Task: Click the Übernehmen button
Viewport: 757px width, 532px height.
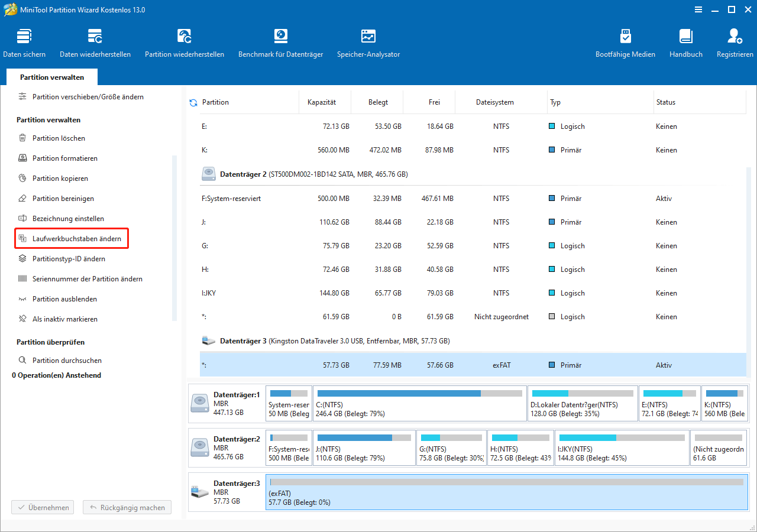Action: coord(42,507)
